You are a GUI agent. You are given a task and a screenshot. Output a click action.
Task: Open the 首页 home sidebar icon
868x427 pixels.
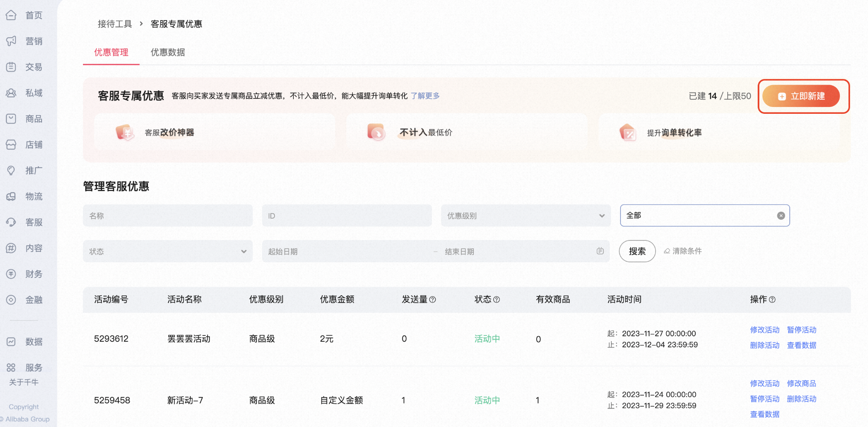click(x=11, y=15)
